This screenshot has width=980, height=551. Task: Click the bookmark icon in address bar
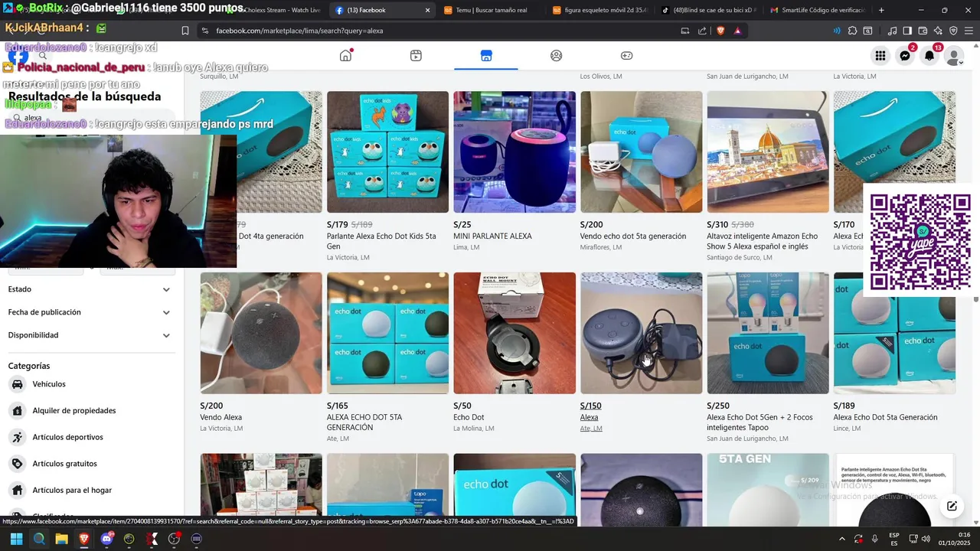[x=185, y=31]
